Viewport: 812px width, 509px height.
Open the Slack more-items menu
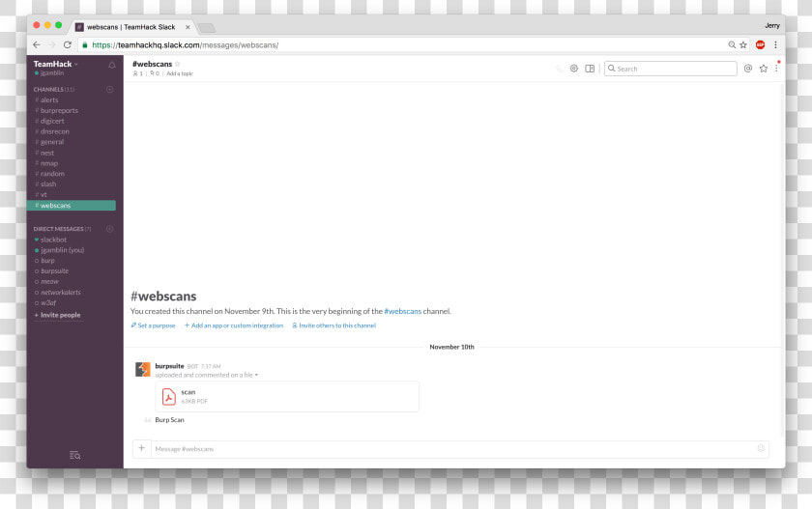tap(776, 68)
